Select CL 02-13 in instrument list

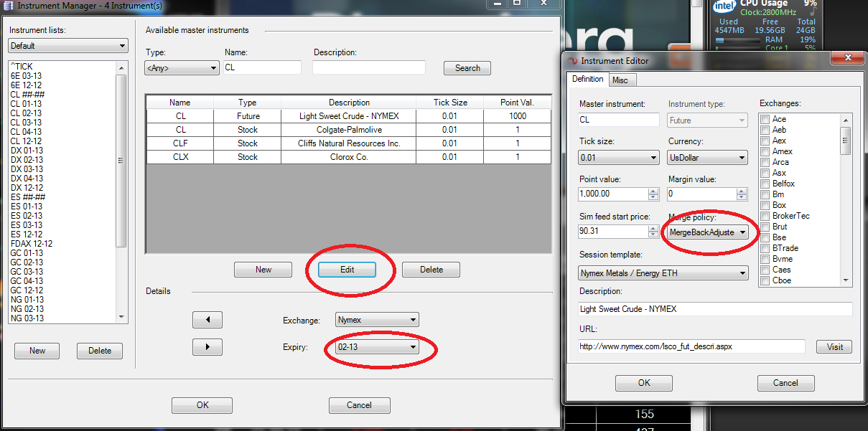[26, 113]
